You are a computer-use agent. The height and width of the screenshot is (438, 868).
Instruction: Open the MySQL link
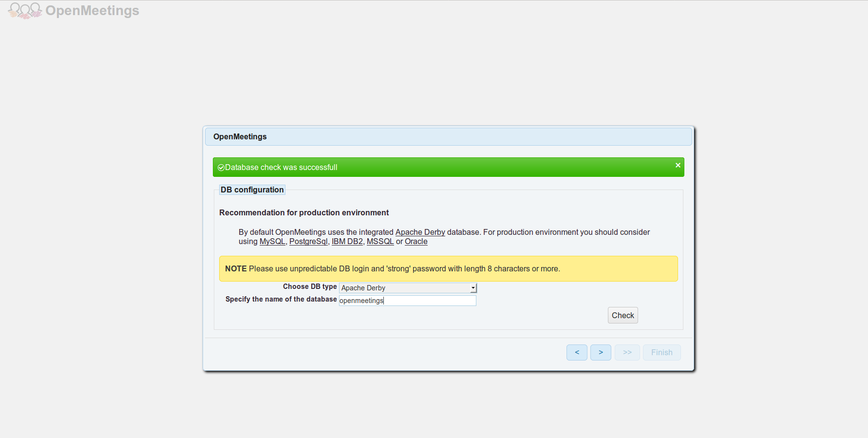tap(272, 241)
